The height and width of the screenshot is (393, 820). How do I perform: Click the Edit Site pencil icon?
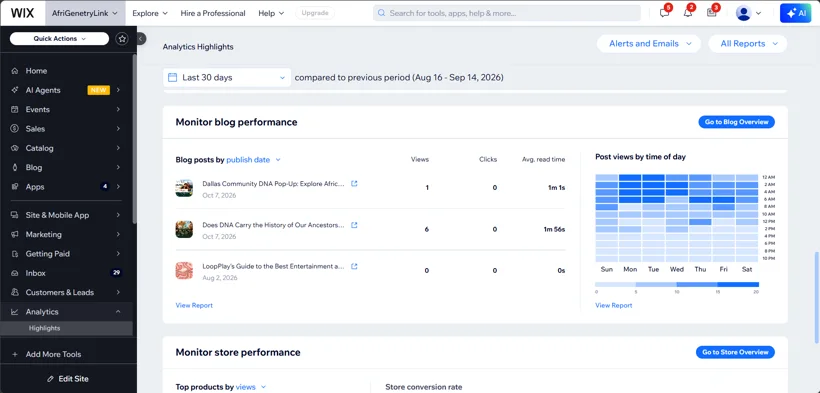pyautogui.click(x=51, y=379)
